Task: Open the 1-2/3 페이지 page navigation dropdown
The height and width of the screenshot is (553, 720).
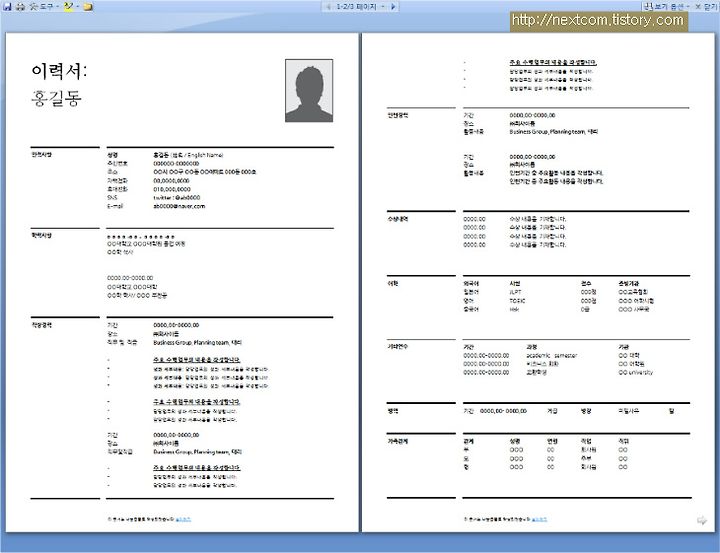Action: (360, 6)
